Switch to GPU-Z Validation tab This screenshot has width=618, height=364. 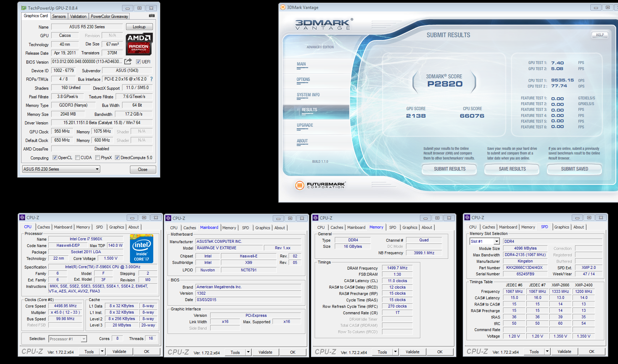tap(78, 16)
